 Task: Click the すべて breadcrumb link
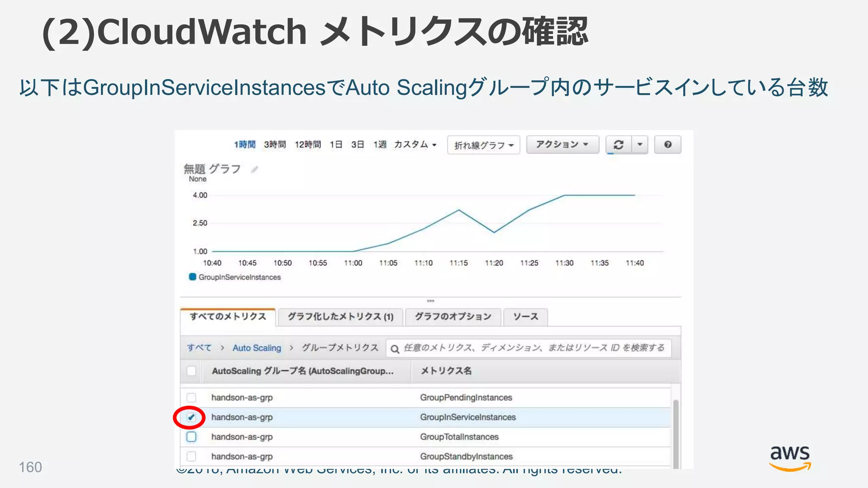click(199, 348)
